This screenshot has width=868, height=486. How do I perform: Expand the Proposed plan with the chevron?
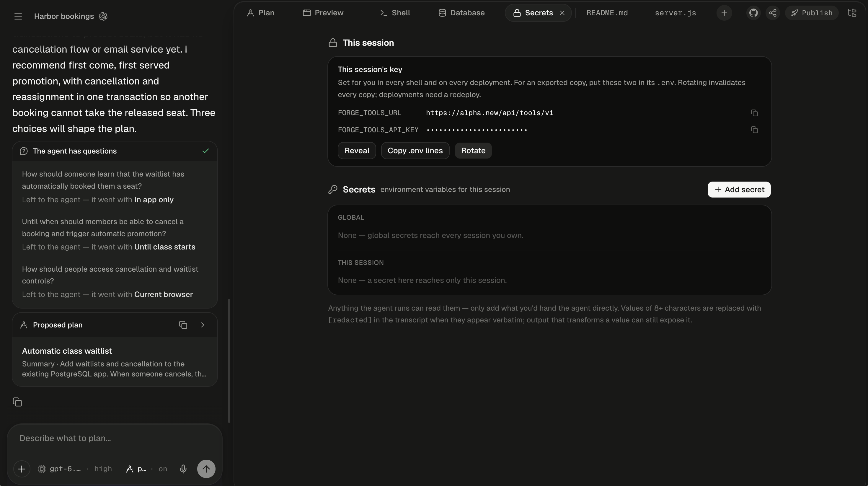pos(203,325)
